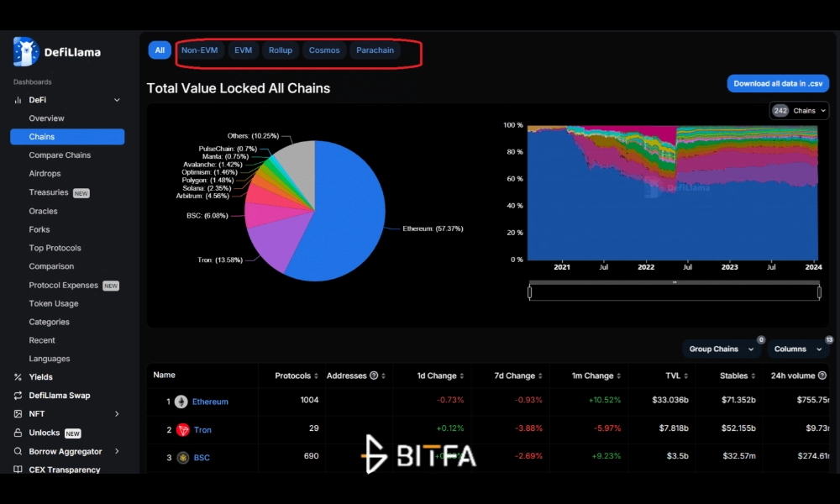Sort by Stables column arrows
The width and height of the screenshot is (840, 504).
tap(753, 376)
